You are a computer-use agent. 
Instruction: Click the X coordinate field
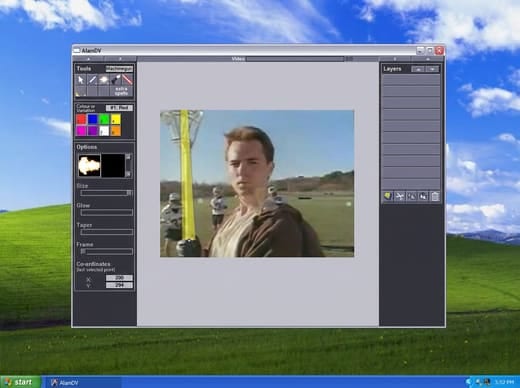[119, 278]
